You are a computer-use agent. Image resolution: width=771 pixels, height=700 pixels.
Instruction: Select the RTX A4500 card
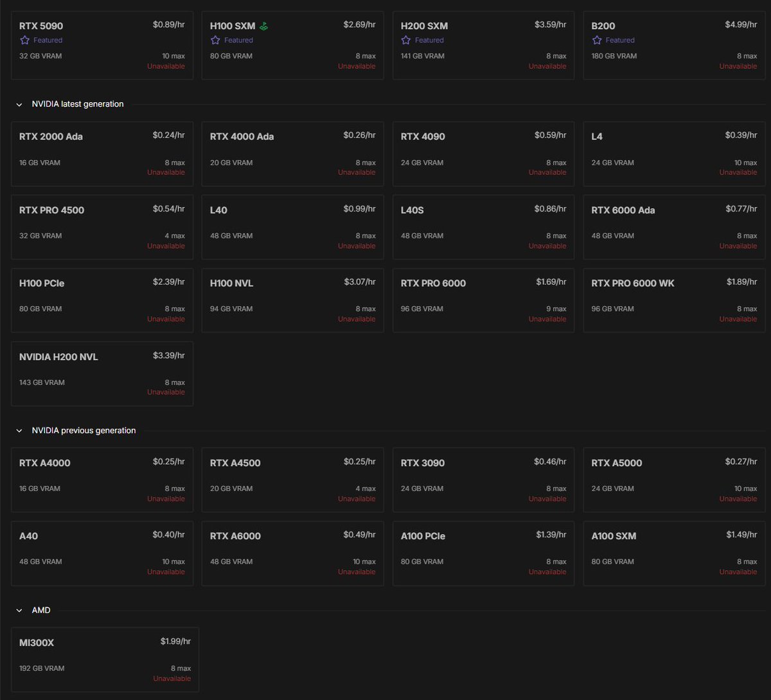click(x=293, y=480)
